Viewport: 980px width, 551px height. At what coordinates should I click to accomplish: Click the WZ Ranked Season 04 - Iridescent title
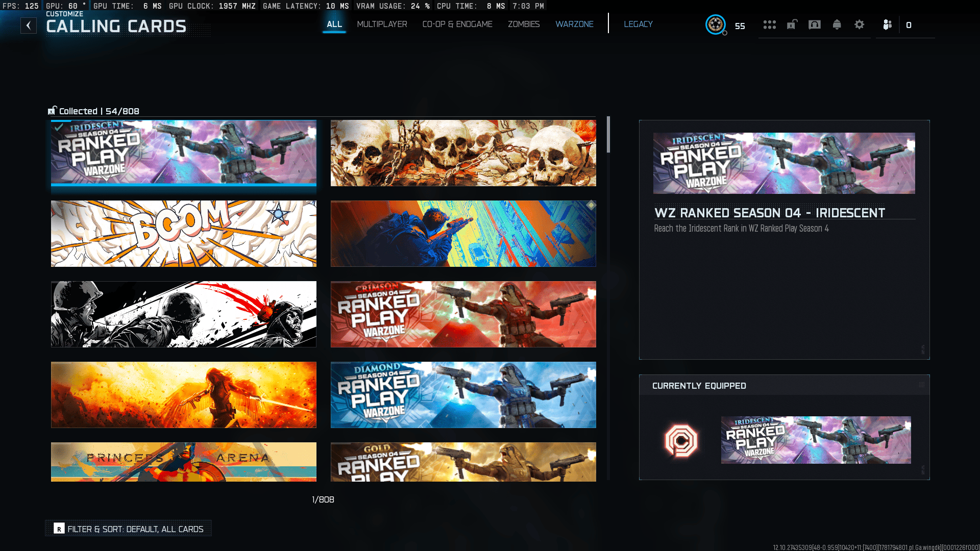coord(770,213)
